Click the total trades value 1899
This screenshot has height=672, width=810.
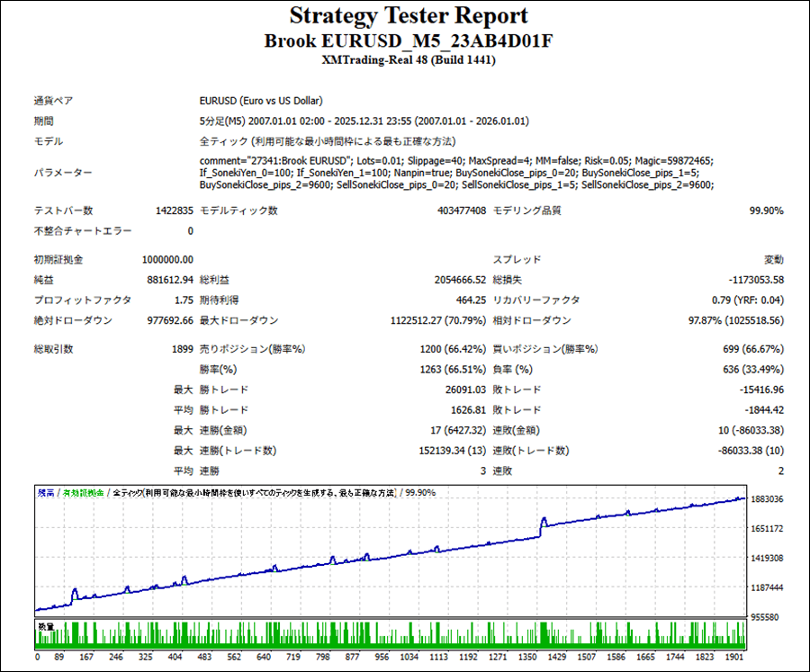(x=183, y=349)
